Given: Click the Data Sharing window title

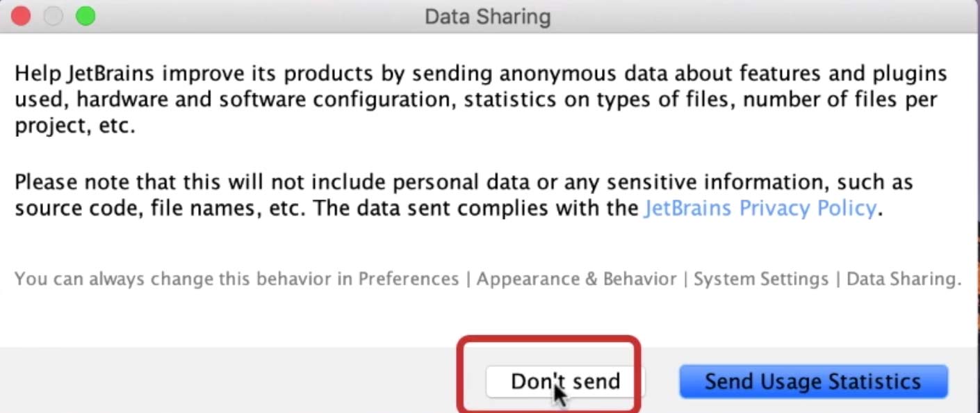Looking at the screenshot, I should (x=487, y=17).
